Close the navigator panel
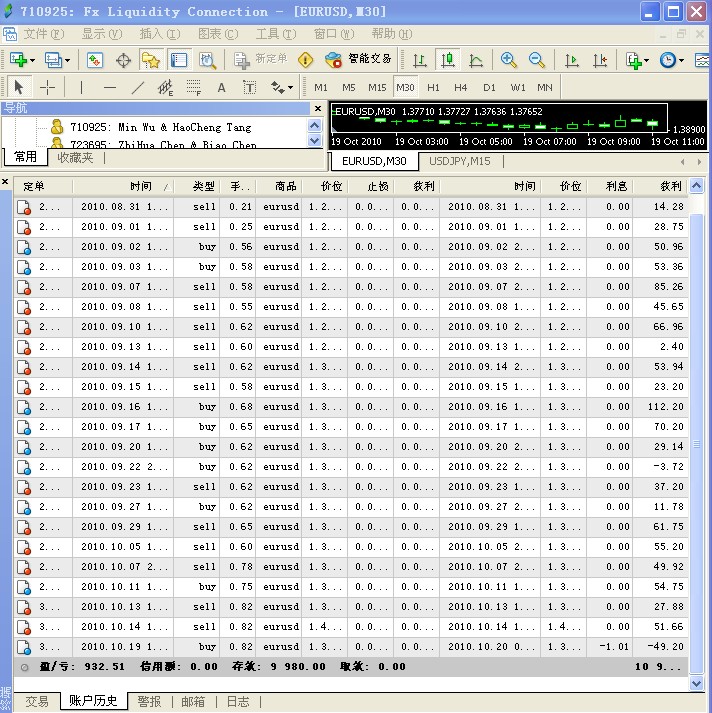 (318, 108)
